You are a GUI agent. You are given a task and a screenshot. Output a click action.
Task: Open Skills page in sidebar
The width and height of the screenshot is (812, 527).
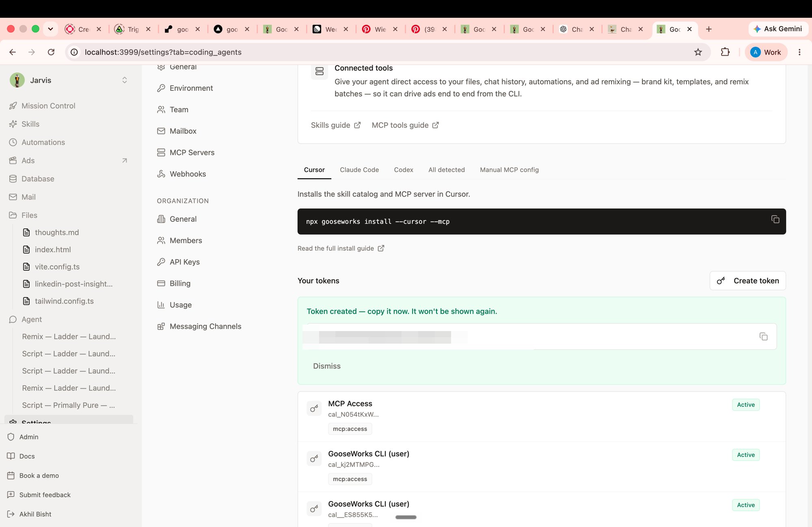[x=30, y=124]
